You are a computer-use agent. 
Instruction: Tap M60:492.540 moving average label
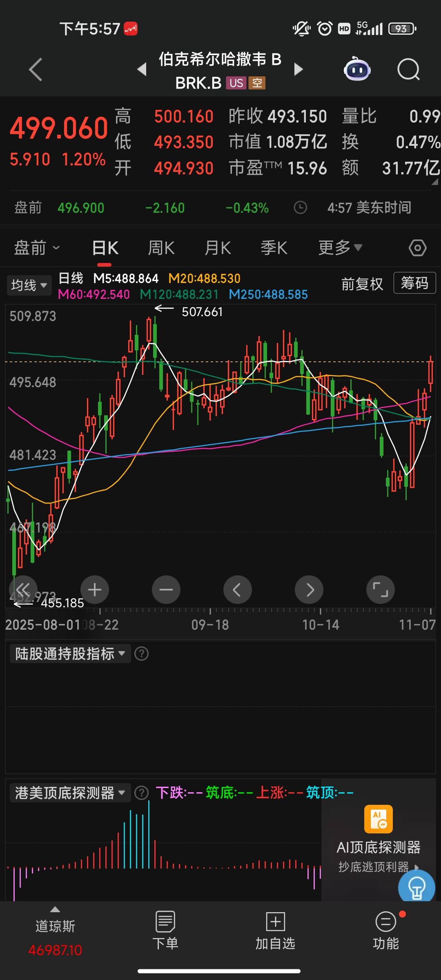click(94, 294)
